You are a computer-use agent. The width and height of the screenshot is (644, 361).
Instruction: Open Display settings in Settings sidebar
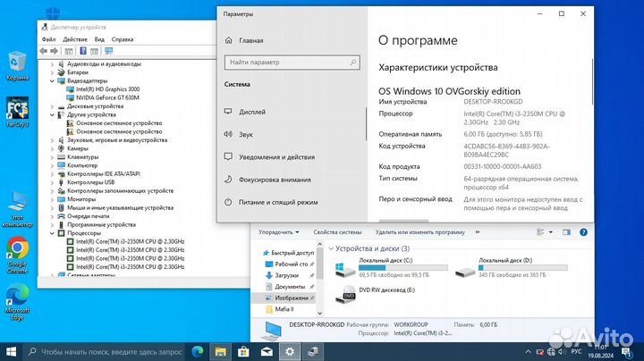click(252, 112)
